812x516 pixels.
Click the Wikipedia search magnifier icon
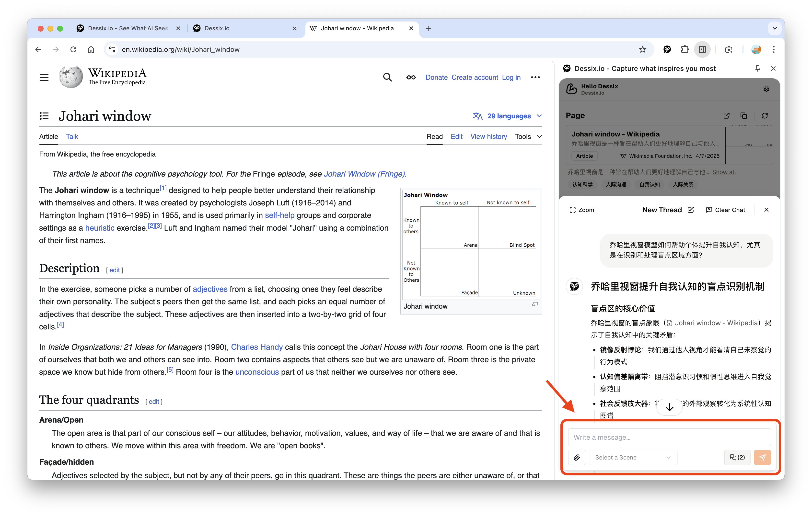(387, 78)
